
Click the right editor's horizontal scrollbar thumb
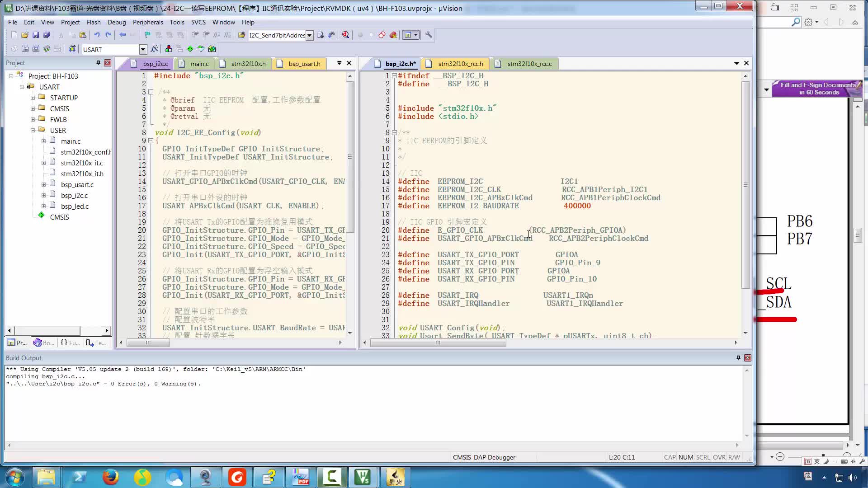[438, 343]
